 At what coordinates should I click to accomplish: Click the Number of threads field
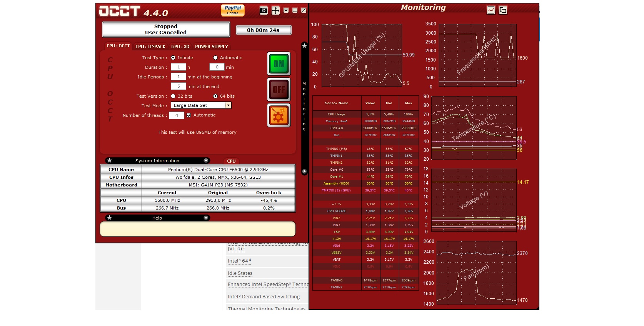177,115
